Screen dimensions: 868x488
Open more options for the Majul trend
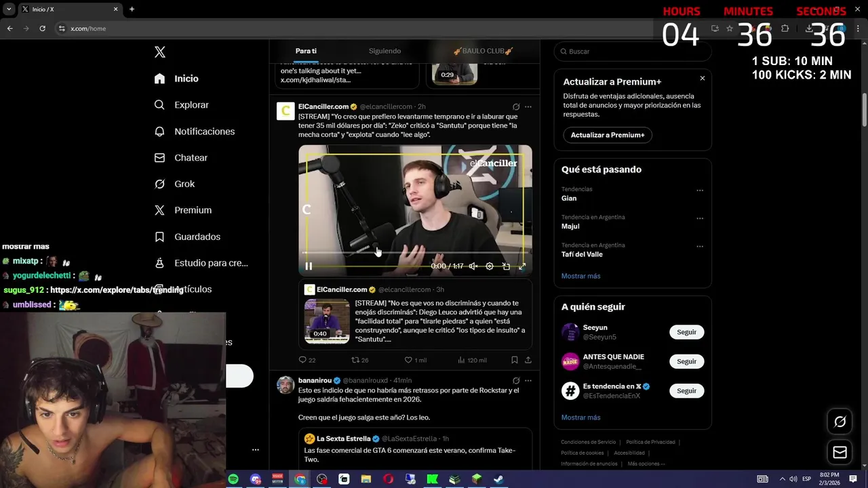point(700,218)
